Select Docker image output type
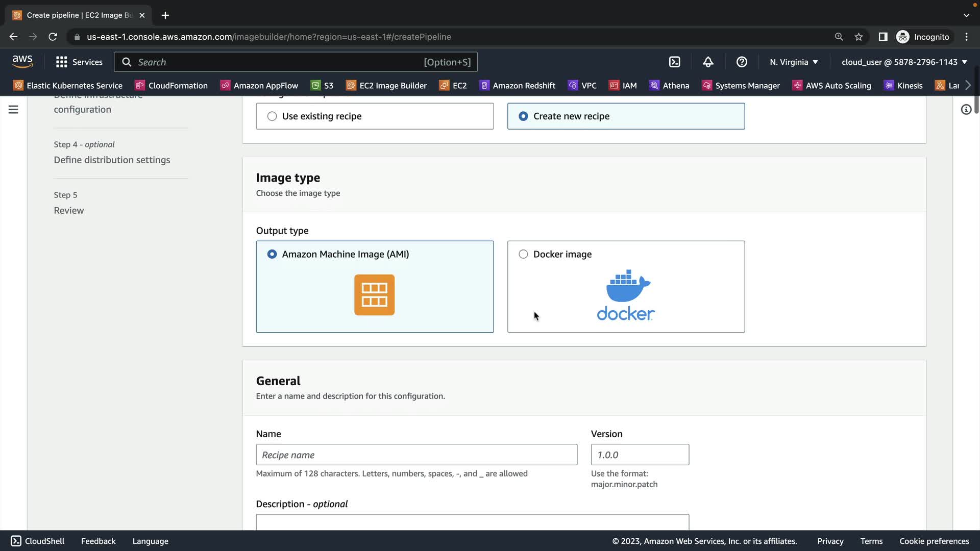Screen dimensions: 980x551 (x=523, y=254)
